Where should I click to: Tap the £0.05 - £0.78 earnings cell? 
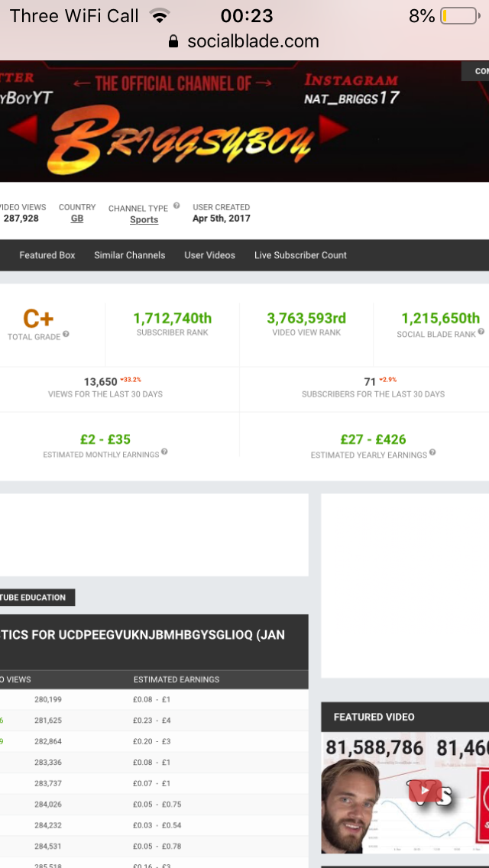coord(157,847)
